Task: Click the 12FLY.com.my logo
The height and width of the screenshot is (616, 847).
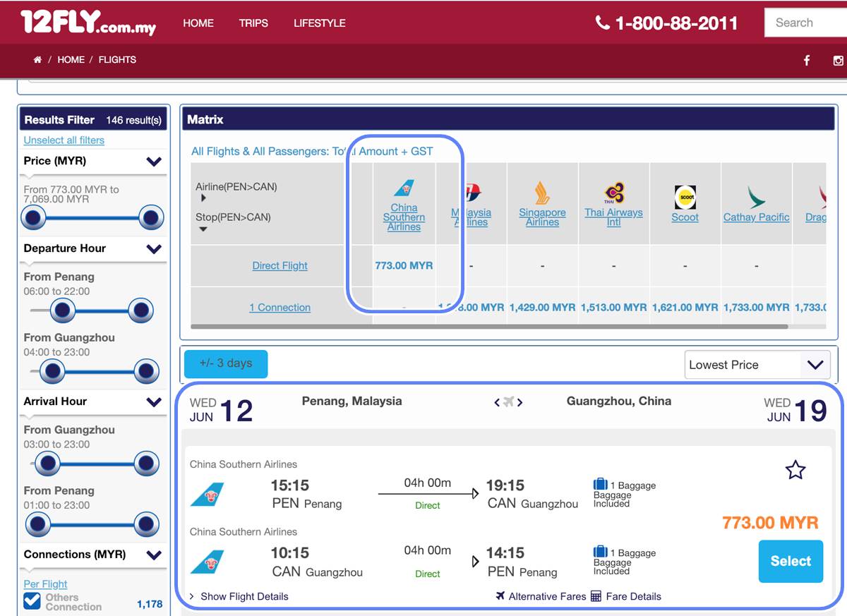Action: [x=88, y=23]
